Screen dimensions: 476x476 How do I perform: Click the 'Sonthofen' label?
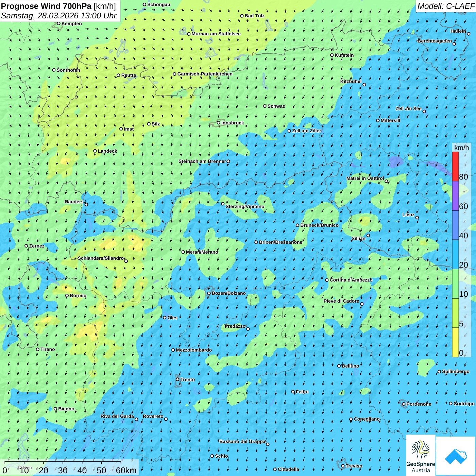68,70
